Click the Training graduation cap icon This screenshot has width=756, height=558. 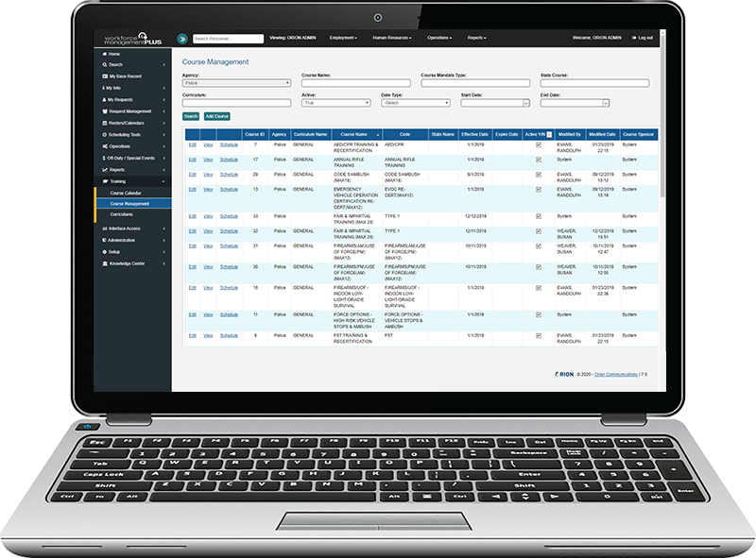tap(105, 181)
